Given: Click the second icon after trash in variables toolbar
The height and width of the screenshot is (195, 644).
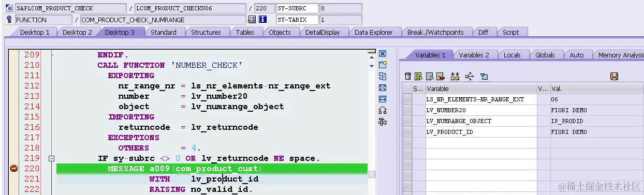Looking at the screenshot, I should click(x=418, y=76).
